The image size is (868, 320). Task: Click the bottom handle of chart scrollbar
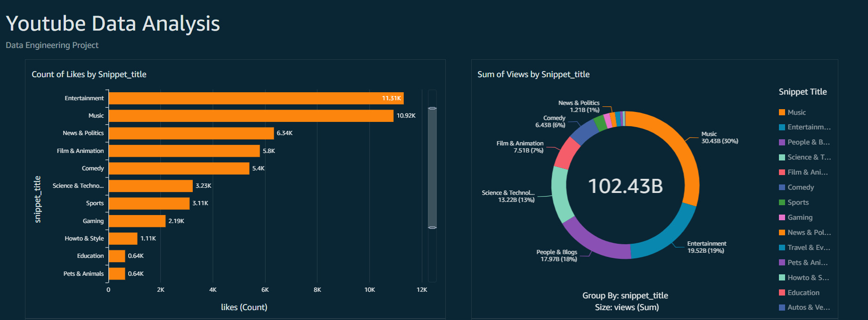(x=432, y=228)
